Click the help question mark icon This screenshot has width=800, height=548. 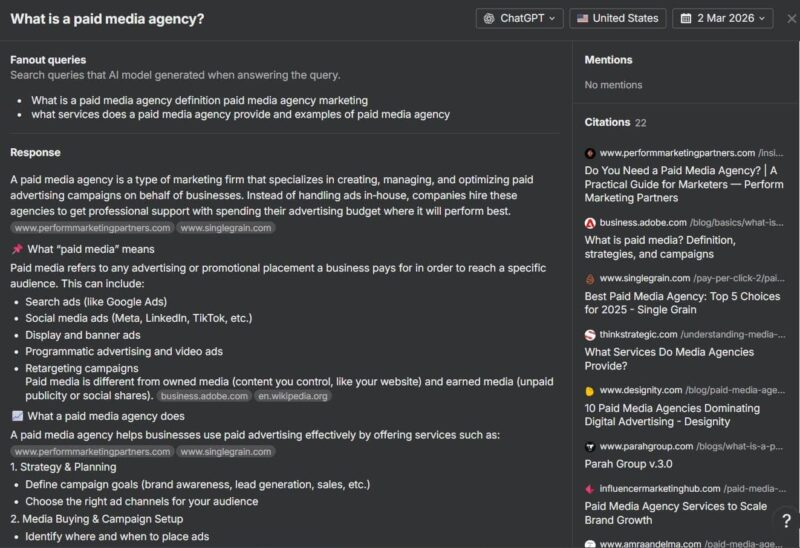point(786,520)
